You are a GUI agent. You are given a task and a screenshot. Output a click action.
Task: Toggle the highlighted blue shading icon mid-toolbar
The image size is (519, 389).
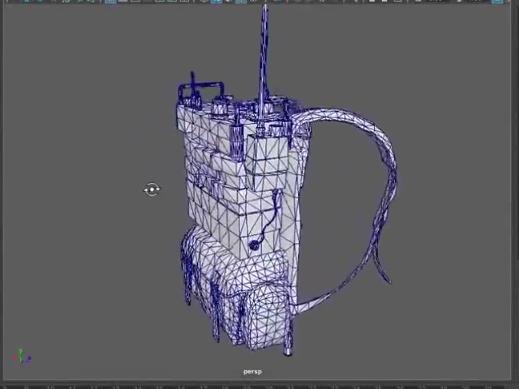pos(216,2)
